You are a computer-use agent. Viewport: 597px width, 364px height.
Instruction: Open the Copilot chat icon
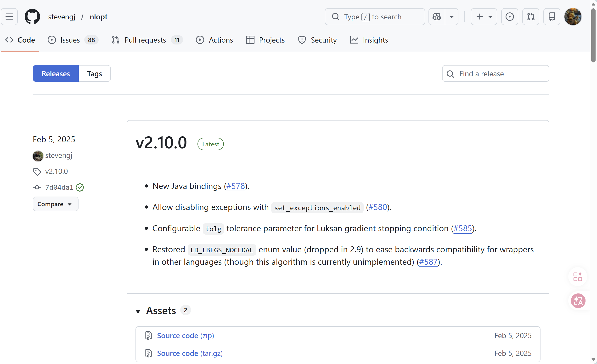[437, 17]
